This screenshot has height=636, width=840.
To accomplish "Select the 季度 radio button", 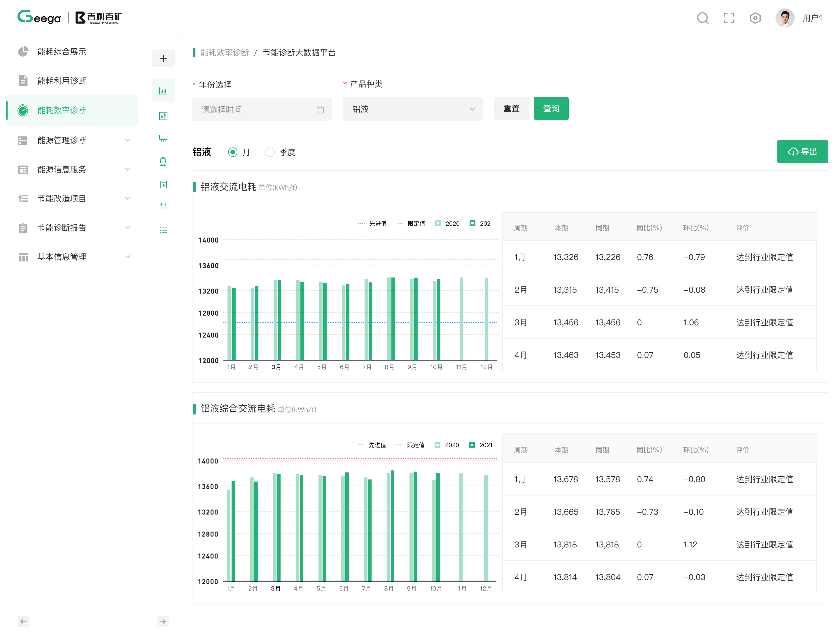I will click(x=270, y=152).
